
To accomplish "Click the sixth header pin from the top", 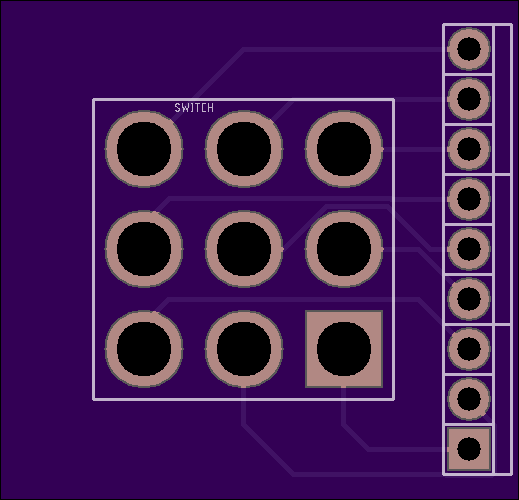I will [469, 299].
